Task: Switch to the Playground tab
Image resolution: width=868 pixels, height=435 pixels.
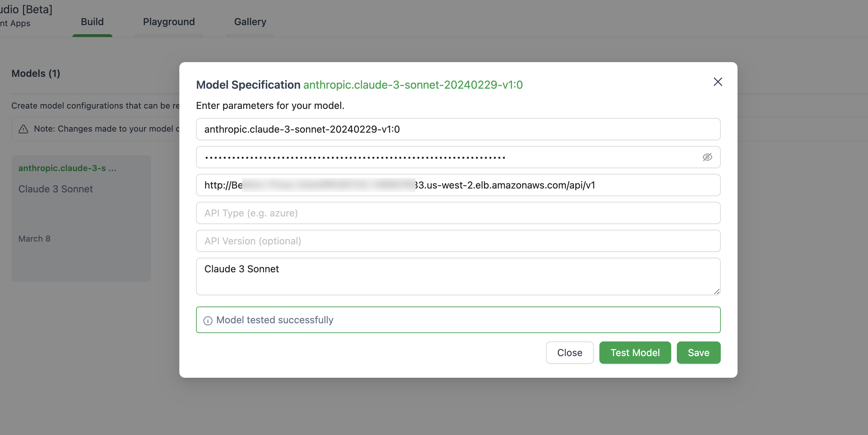Action: [x=169, y=22]
